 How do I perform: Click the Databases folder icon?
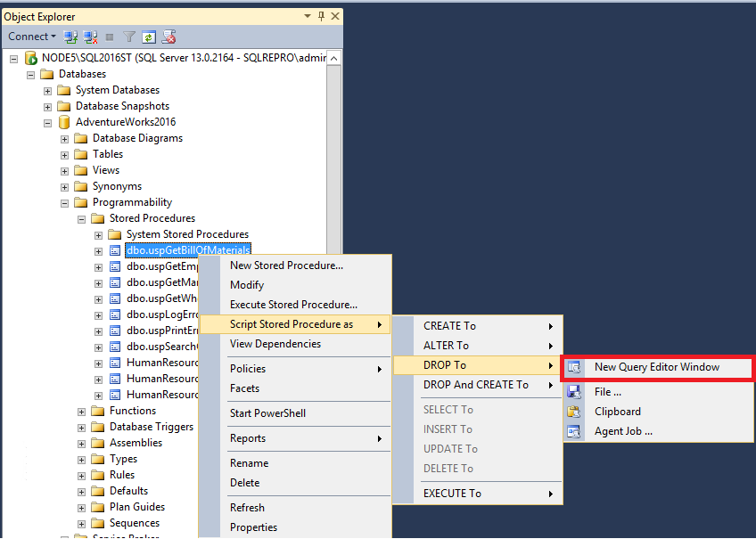click(46, 74)
